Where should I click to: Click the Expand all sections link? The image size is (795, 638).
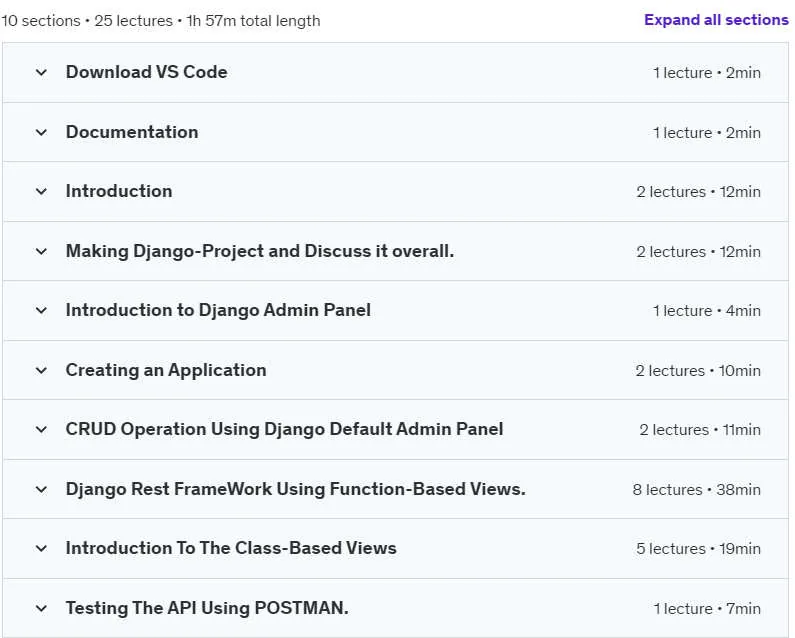716,20
